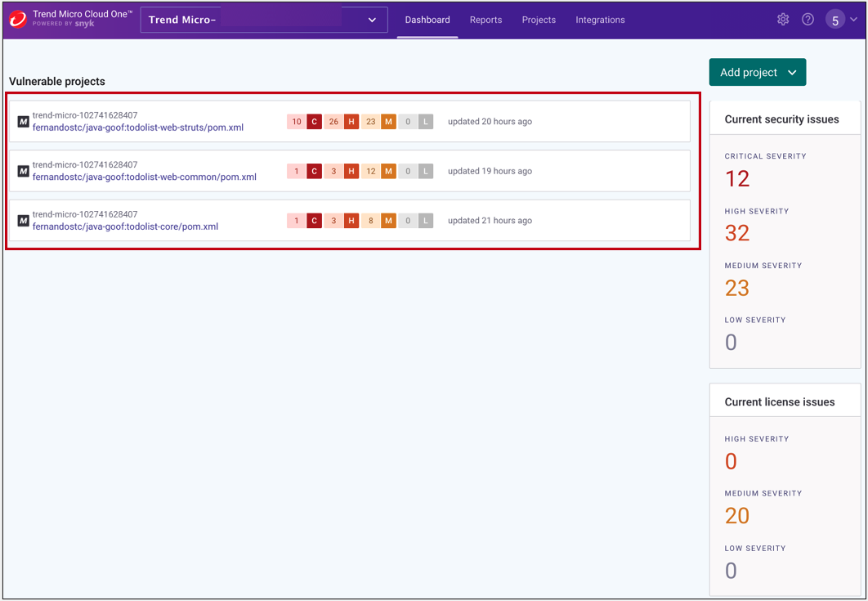Click 'updated 20 hours ago' text
868x601 pixels.
[x=490, y=121]
